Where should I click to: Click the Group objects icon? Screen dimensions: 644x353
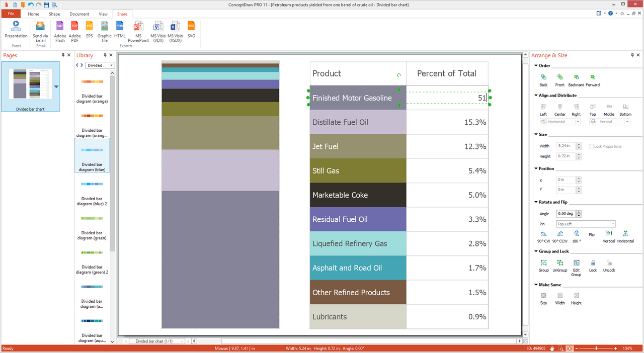(543, 265)
